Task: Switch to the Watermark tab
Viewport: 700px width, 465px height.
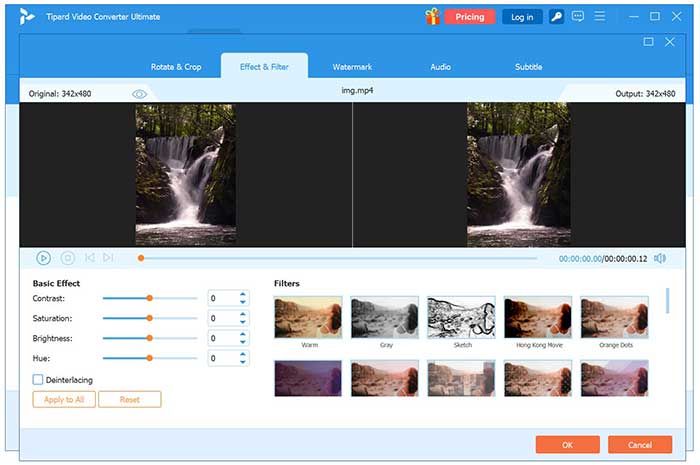Action: 352,67
